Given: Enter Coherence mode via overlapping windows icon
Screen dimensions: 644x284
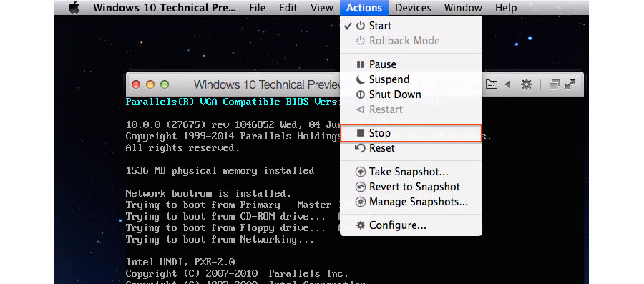Looking at the screenshot, I should click(x=555, y=84).
